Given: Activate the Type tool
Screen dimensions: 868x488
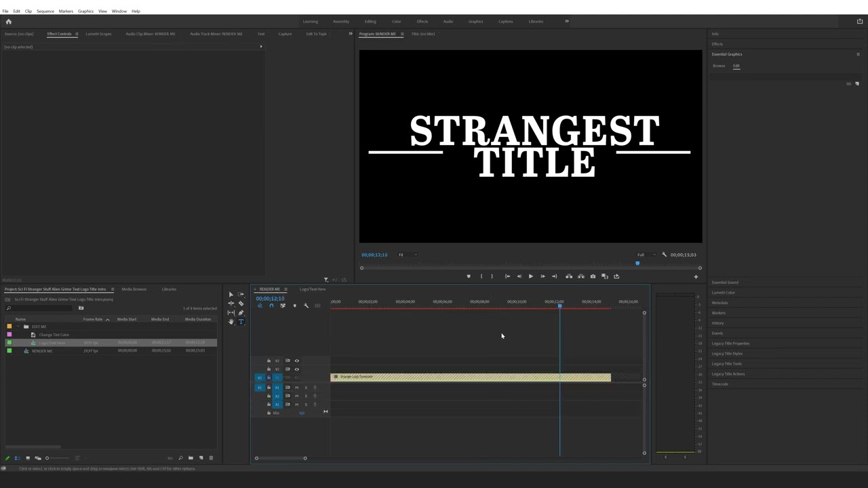Looking at the screenshot, I should coord(241,321).
